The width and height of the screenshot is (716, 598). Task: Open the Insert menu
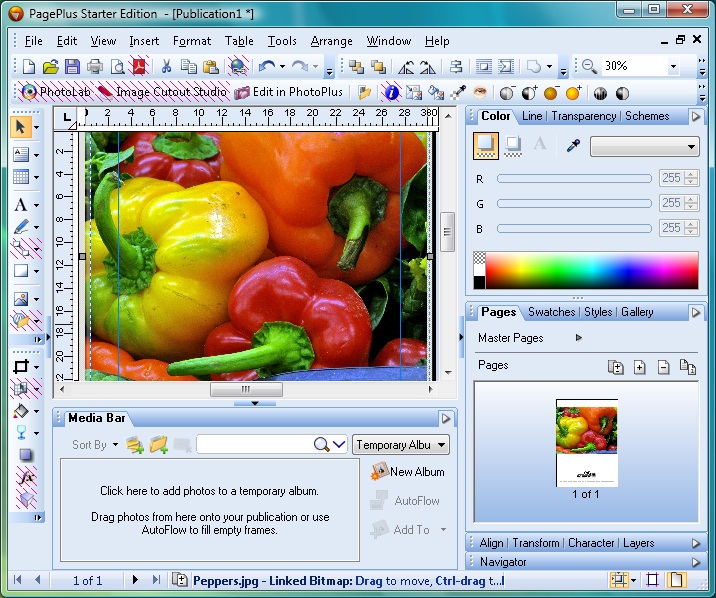click(x=144, y=41)
